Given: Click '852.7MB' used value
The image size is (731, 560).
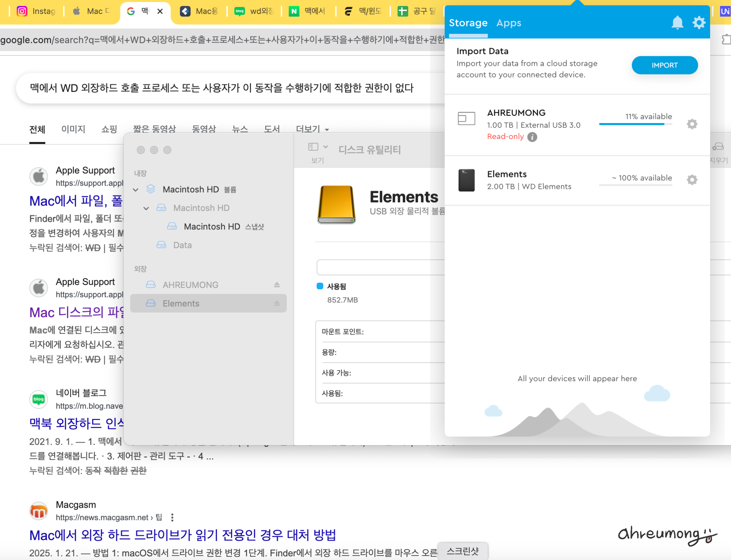Looking at the screenshot, I should click(x=342, y=300).
